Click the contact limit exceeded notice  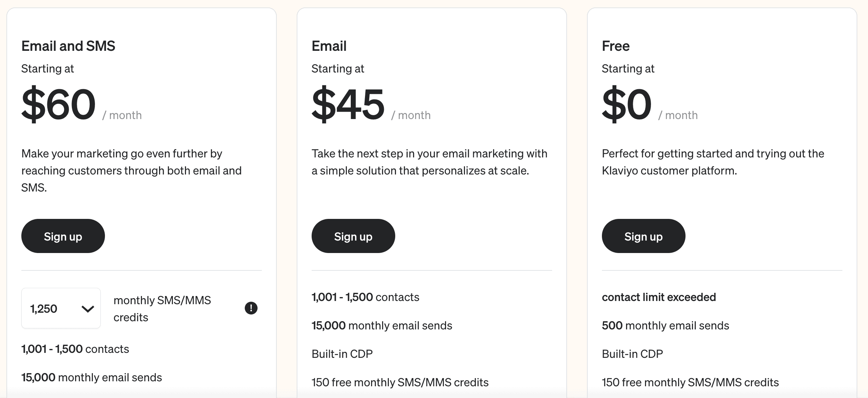click(x=659, y=297)
